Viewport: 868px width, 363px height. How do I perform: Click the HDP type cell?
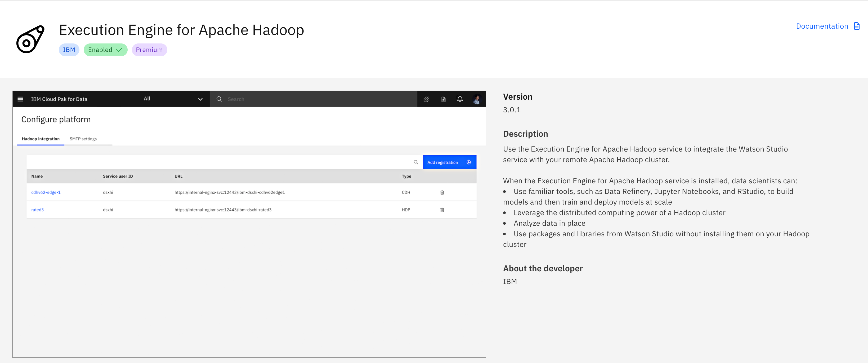(x=406, y=210)
